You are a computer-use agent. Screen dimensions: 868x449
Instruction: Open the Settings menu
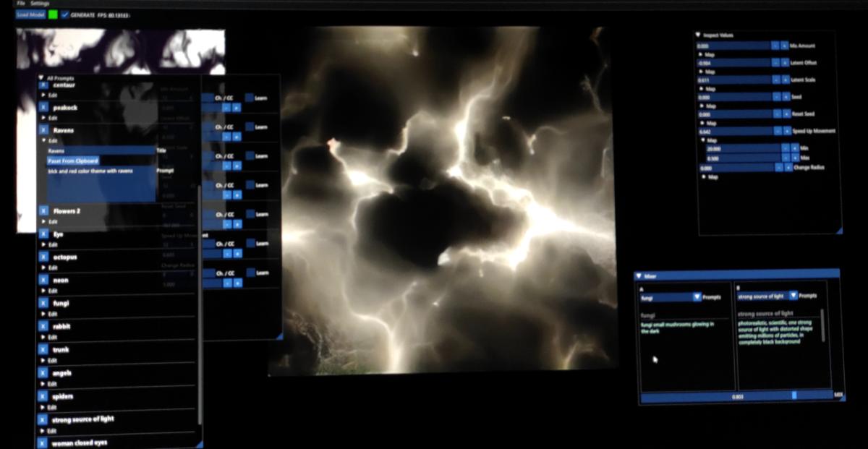coord(40,4)
